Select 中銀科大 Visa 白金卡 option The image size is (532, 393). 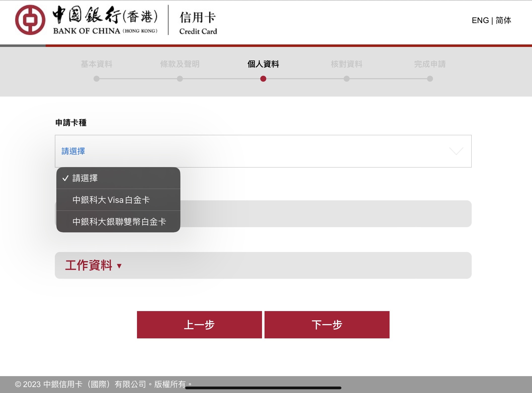coord(118,200)
